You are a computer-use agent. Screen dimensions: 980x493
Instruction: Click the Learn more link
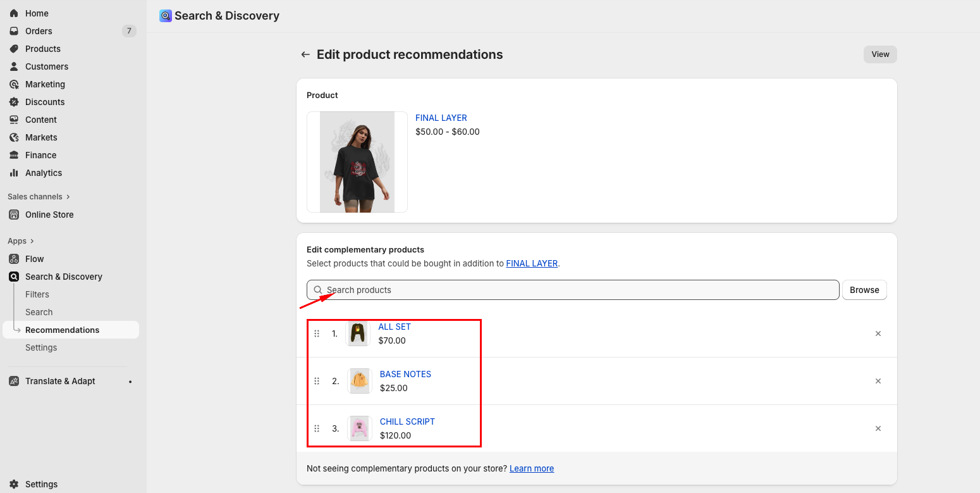[532, 468]
